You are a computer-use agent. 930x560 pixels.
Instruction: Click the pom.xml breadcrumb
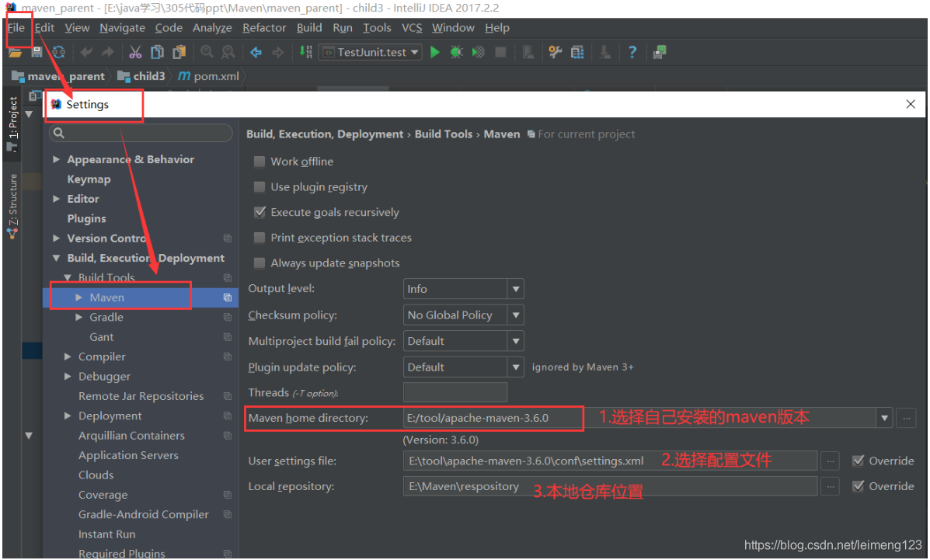click(x=209, y=76)
